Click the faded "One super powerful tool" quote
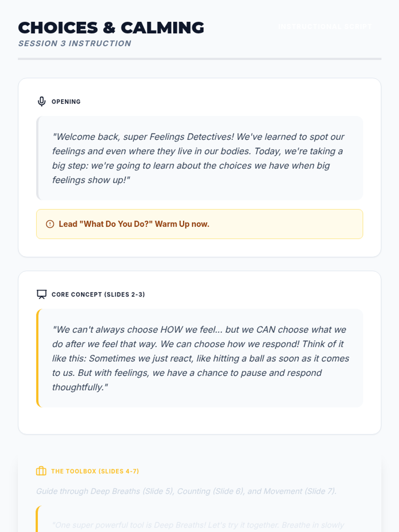The image size is (399, 532). [198, 525]
